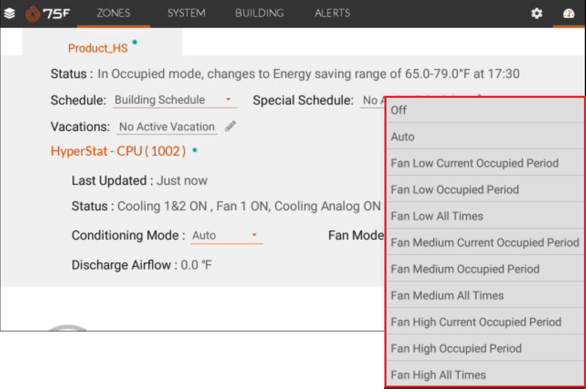
Task: Click the HyperStat - CPU (1002) heading
Action: pyautogui.click(x=118, y=151)
